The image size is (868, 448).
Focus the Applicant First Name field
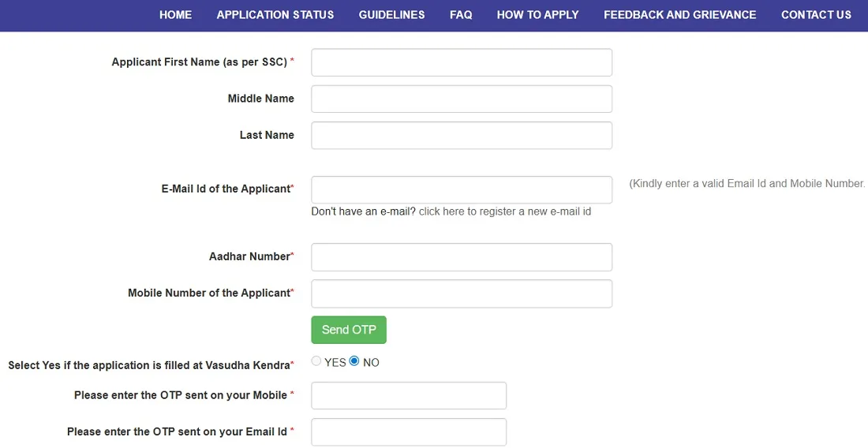(x=462, y=62)
